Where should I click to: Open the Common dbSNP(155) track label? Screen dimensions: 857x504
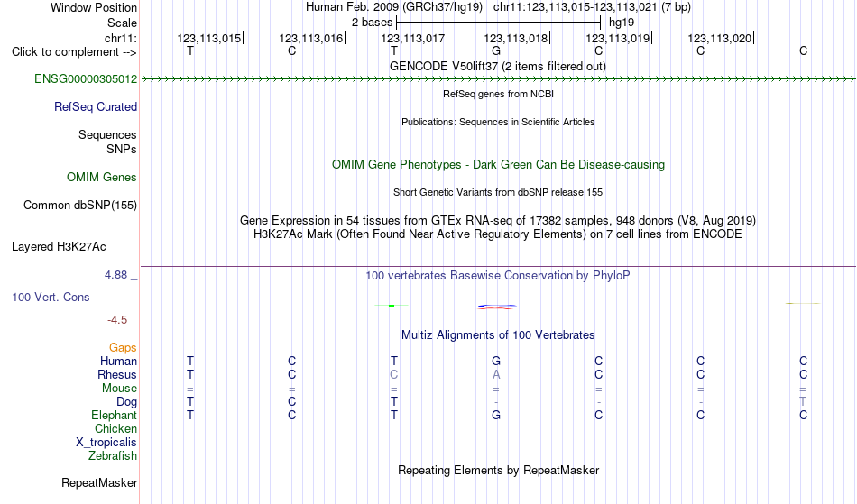(79, 206)
